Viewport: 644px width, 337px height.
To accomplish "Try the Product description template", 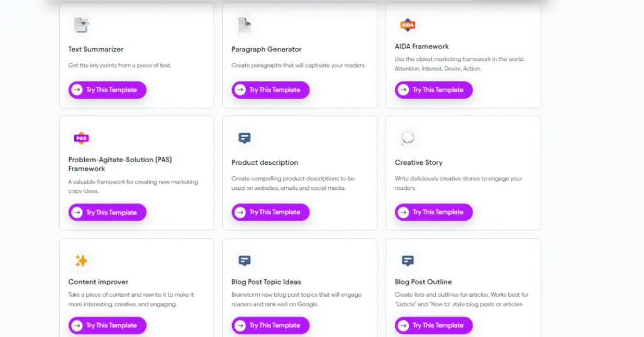I will [270, 213].
